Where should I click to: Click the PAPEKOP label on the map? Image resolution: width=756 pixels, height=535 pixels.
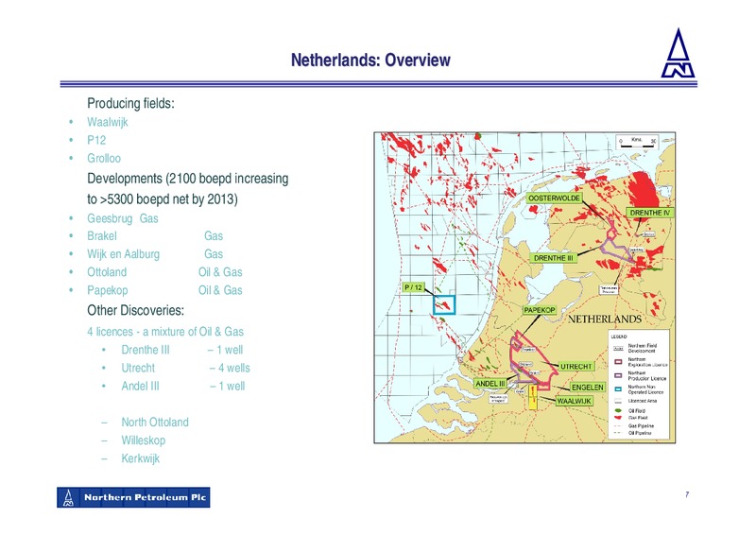click(540, 310)
